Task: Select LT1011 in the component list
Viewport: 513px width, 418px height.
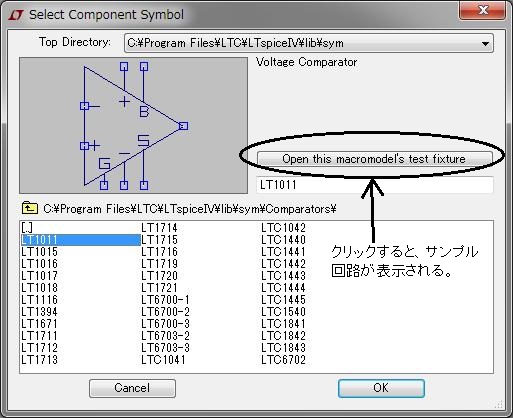Action: click(80, 240)
